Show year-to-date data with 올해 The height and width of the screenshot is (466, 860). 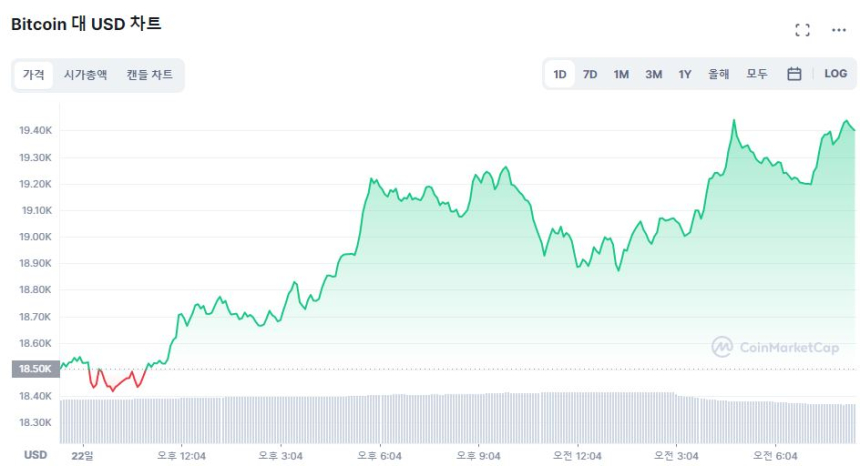[x=718, y=74]
